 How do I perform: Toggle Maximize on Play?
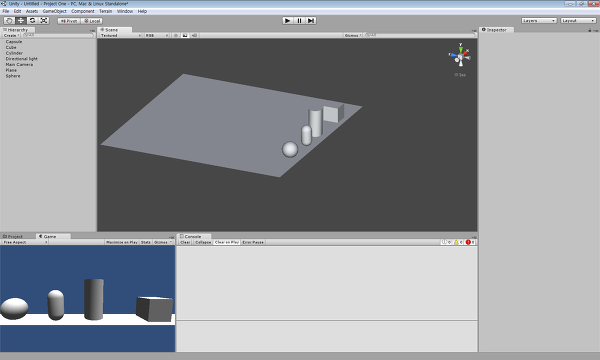122,242
